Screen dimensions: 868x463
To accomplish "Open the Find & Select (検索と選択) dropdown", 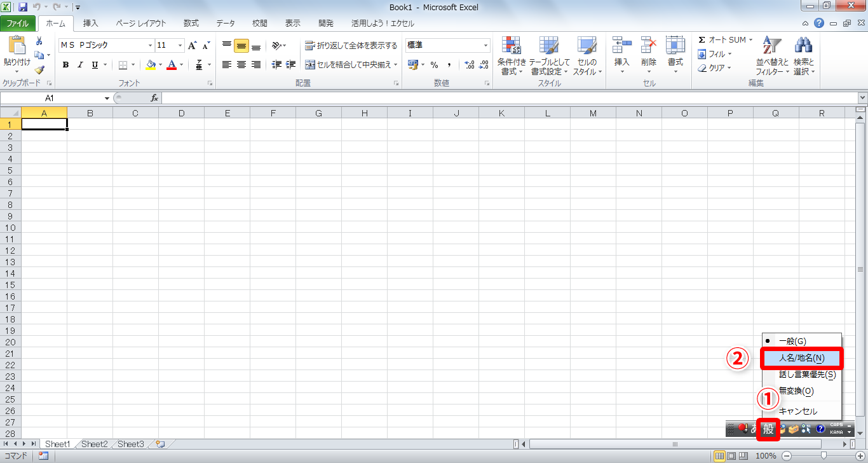I will click(x=804, y=56).
